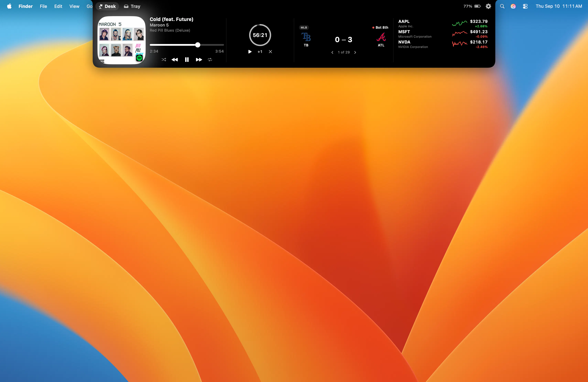Click the Bot 8th live indicator
The width and height of the screenshot is (588, 382).
pyautogui.click(x=380, y=28)
